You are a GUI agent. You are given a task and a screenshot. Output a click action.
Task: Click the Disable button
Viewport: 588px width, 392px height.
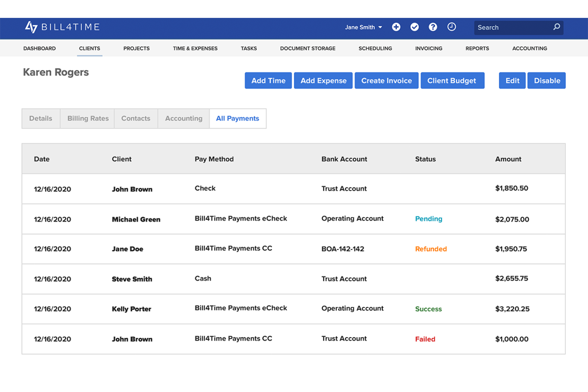[547, 81]
